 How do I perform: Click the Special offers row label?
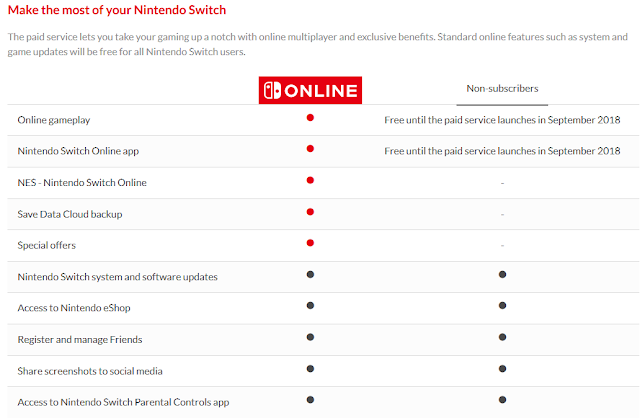[47, 245]
